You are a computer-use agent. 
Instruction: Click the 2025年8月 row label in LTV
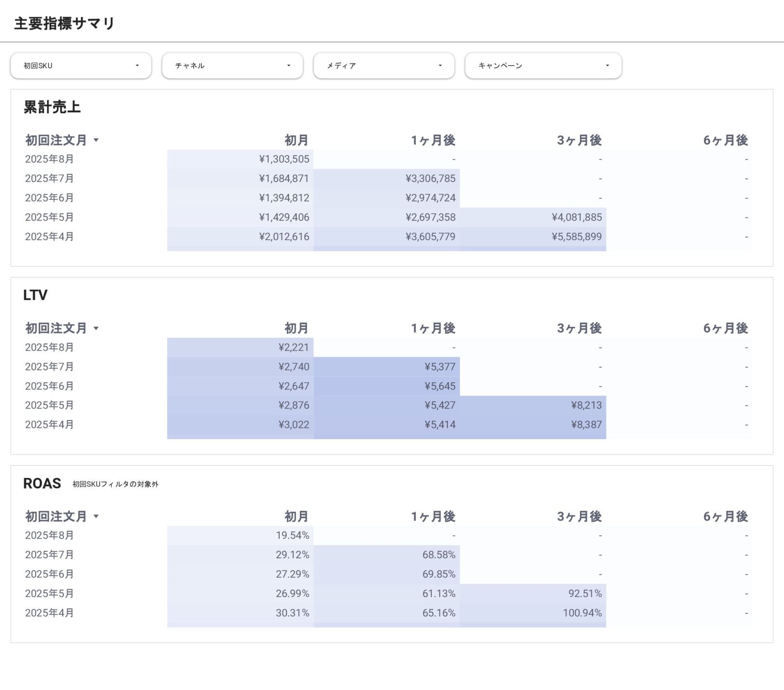click(50, 347)
